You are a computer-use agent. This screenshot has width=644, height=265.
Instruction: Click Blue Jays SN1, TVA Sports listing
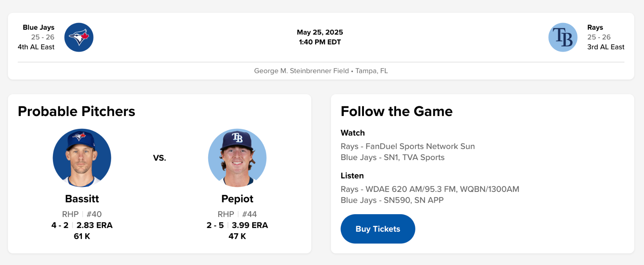[x=392, y=158]
